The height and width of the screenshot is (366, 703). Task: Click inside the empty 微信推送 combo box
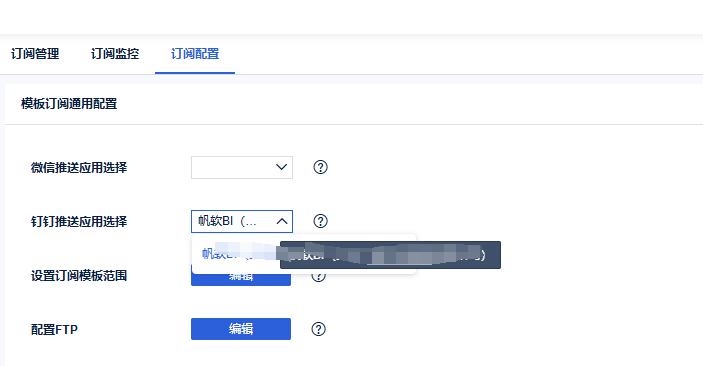[x=242, y=167]
